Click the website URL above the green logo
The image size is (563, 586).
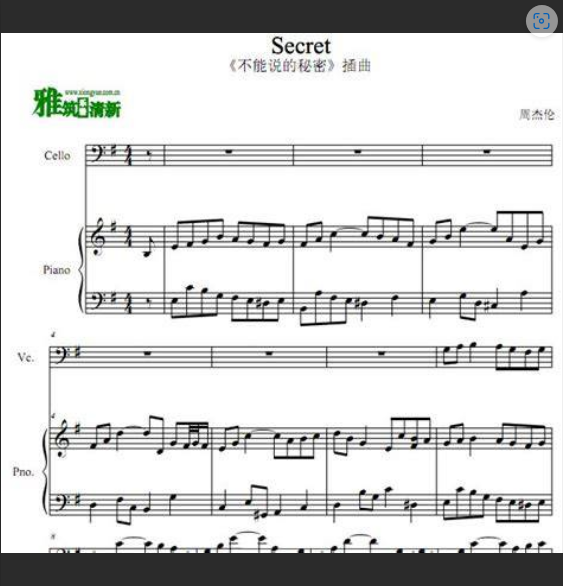(92, 92)
